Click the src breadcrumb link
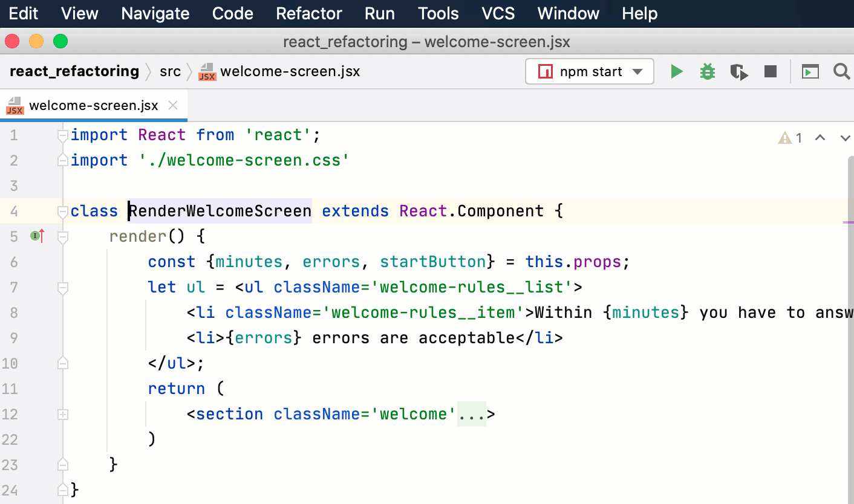This screenshot has height=504, width=854. click(170, 71)
